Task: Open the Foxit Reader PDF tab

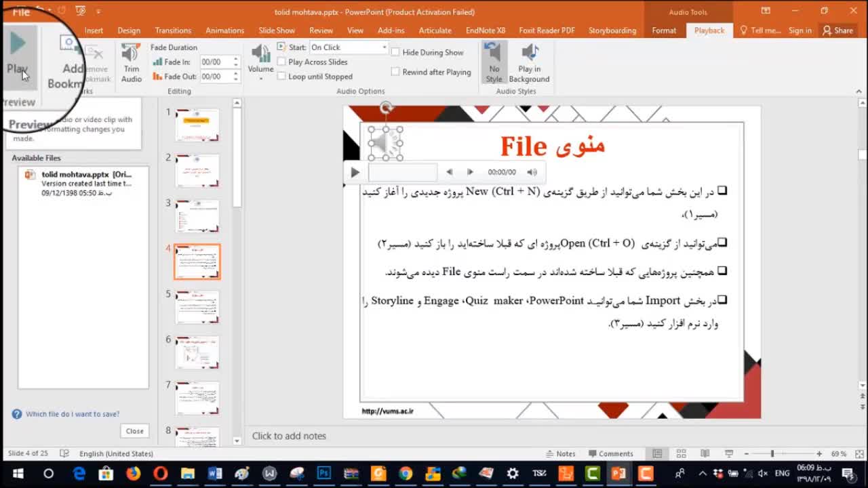Action: point(547,30)
